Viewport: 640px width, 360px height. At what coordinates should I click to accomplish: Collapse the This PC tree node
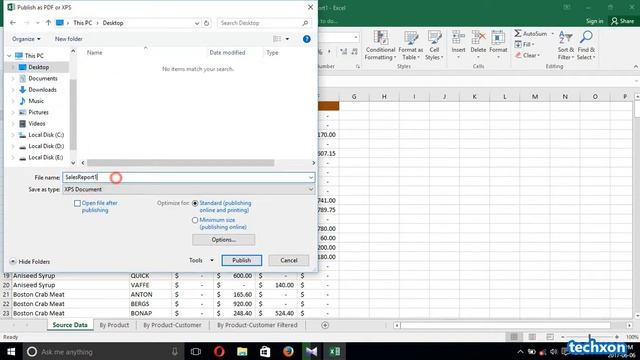point(9,56)
